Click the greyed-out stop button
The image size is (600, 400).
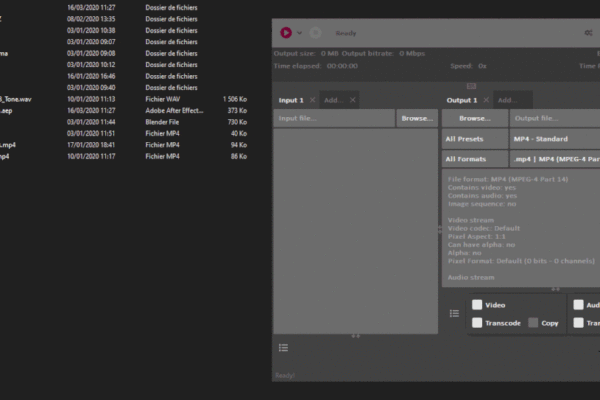(316, 33)
